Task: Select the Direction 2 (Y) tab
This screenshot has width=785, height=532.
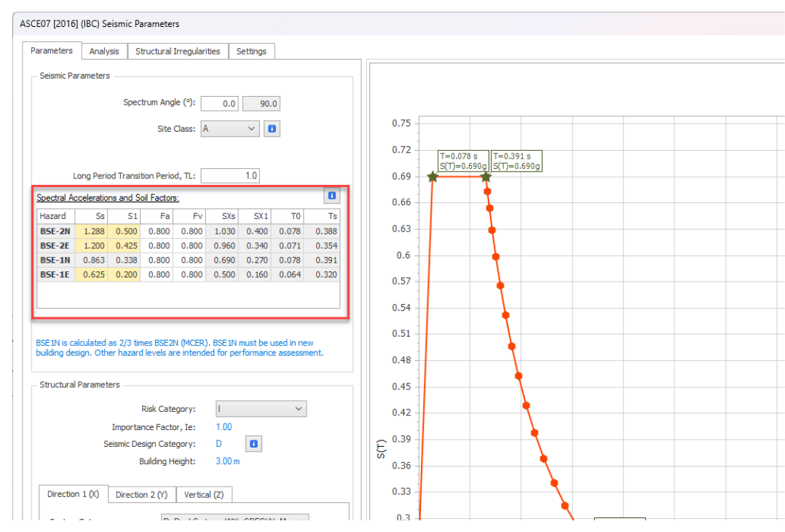Action: [x=142, y=494]
